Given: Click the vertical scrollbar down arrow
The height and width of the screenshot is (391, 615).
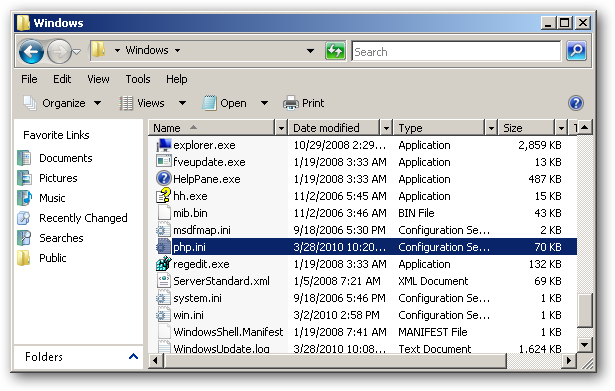Looking at the screenshot, I should pyautogui.click(x=584, y=345).
